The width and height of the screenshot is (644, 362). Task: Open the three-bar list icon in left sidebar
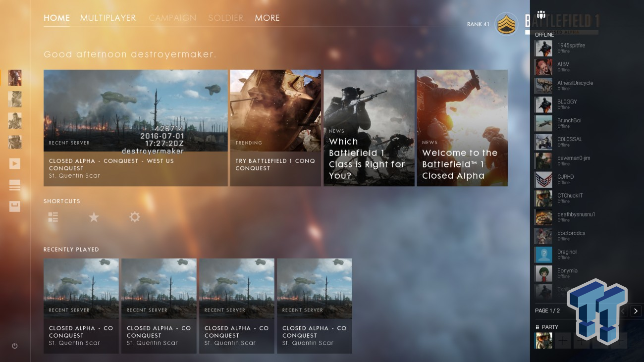point(15,186)
